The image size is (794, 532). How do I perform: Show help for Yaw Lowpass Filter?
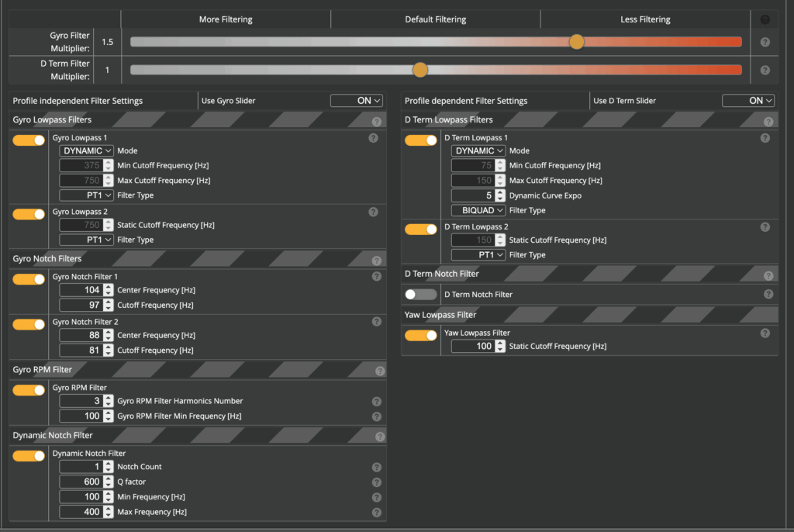(x=765, y=333)
